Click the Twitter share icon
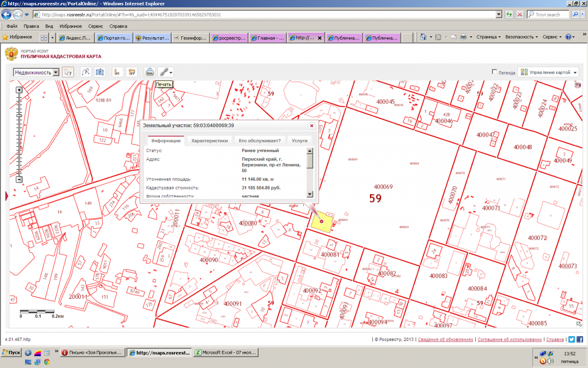This screenshot has width=588, height=368. click(x=571, y=340)
